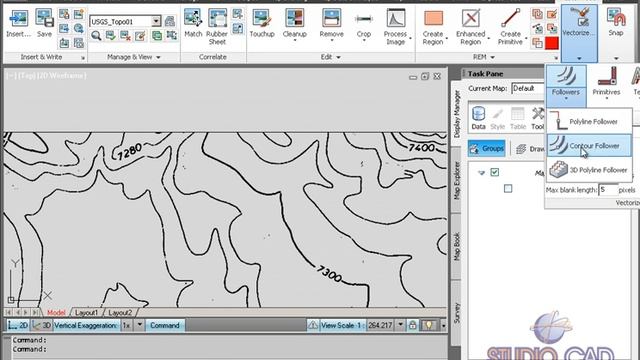Open the Map Explorer side tab
Screen dimensions: 640x360
tap(457, 180)
